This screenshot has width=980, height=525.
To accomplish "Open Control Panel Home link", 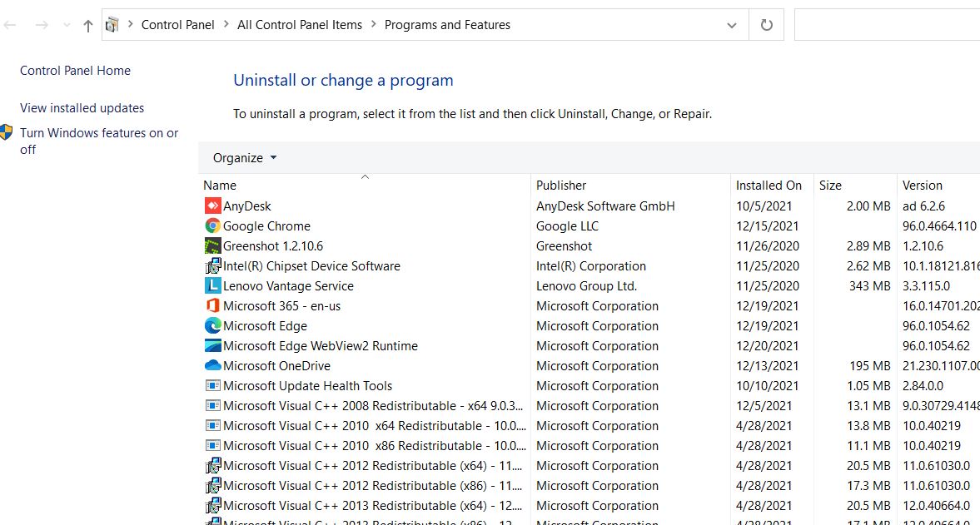I will (75, 71).
